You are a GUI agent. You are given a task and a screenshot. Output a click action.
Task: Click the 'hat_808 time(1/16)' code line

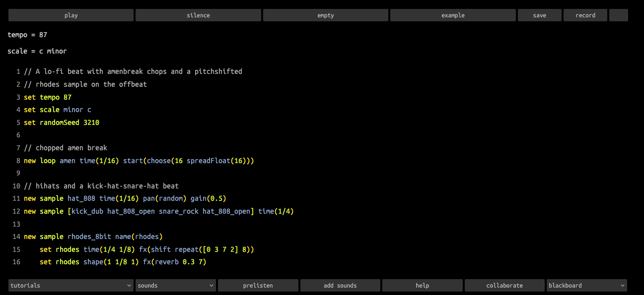(x=125, y=198)
